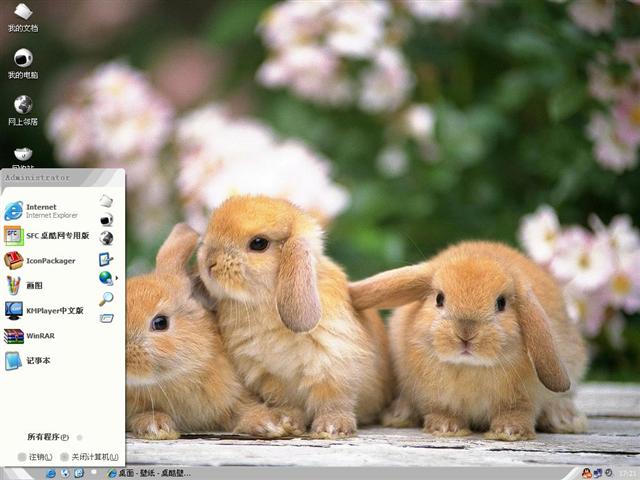The image size is (640, 480).
Task: Click the round tray icon beside clock
Action: (609, 473)
